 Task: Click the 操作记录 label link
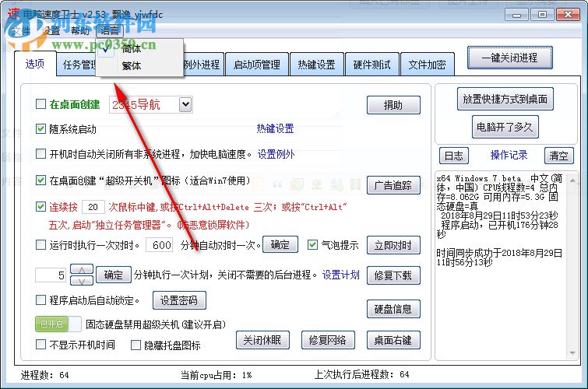pos(509,155)
